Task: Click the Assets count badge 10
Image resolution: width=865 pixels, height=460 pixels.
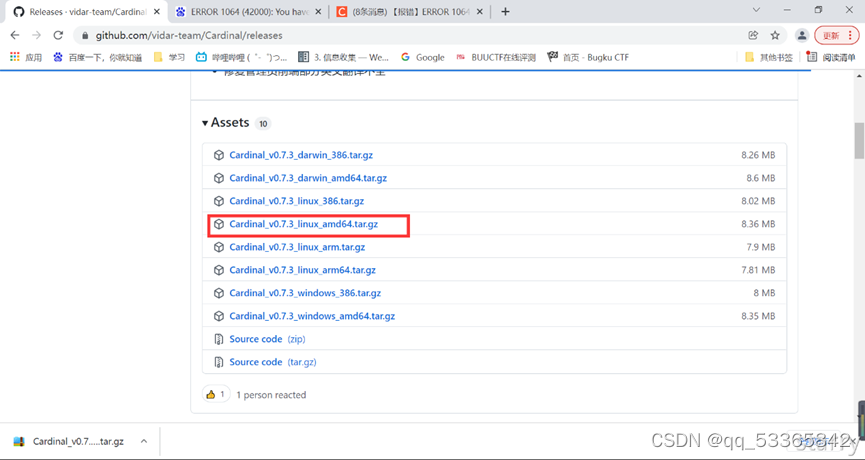Action: (x=263, y=124)
